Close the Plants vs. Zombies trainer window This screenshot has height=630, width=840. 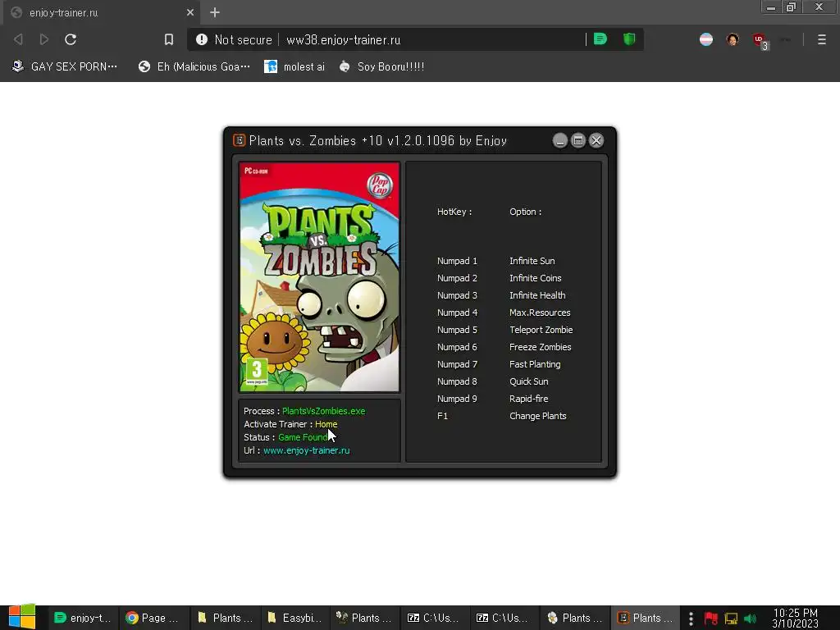point(596,140)
